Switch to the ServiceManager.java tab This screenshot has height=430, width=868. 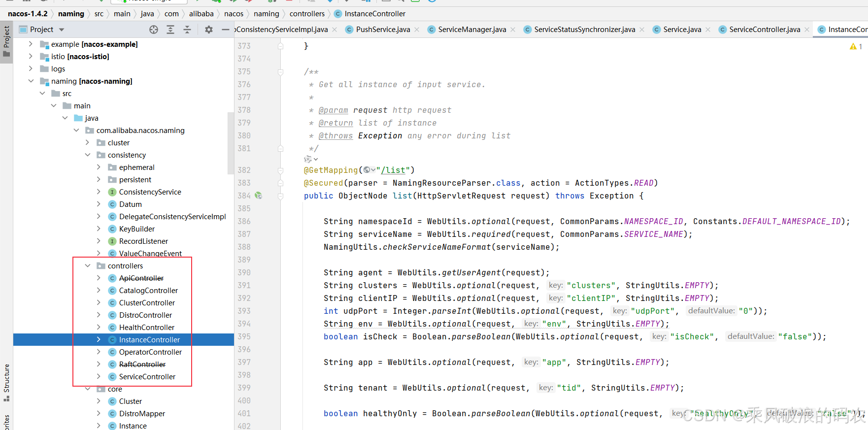[471, 30]
